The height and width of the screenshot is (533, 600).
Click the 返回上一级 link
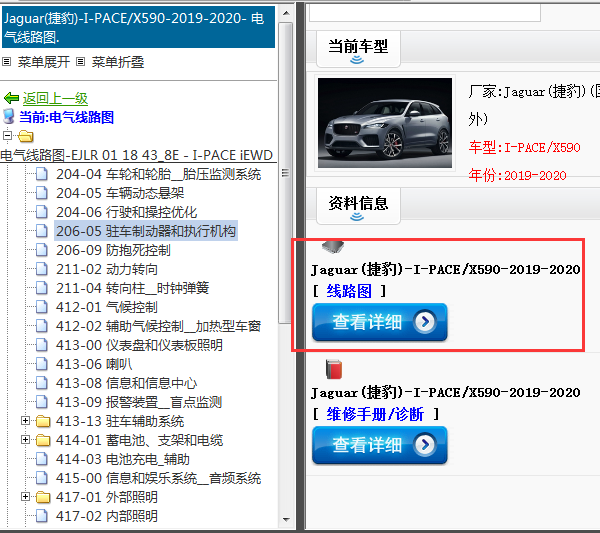55,98
